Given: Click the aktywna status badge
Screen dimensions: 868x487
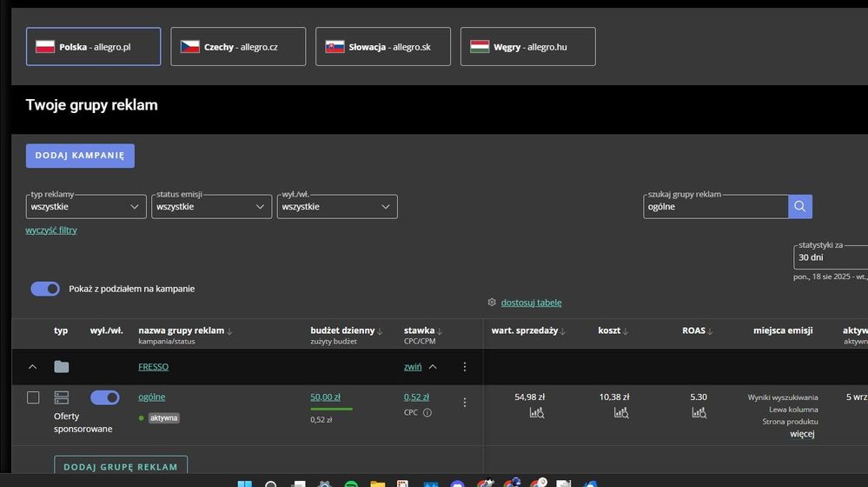Looking at the screenshot, I should [x=164, y=417].
